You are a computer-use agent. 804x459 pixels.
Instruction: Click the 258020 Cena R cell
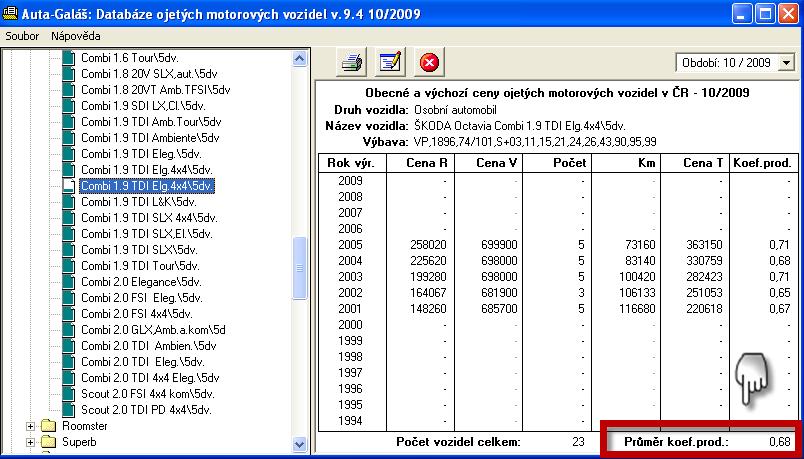(429, 245)
